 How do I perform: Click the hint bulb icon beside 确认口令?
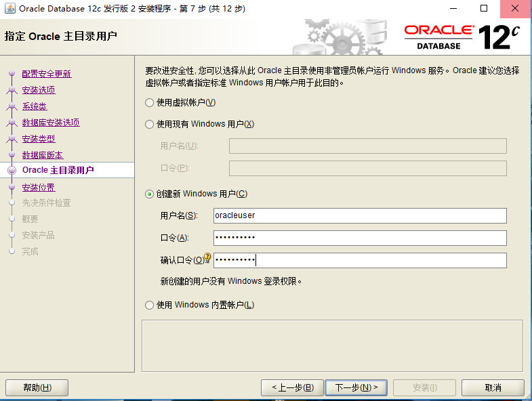click(207, 258)
